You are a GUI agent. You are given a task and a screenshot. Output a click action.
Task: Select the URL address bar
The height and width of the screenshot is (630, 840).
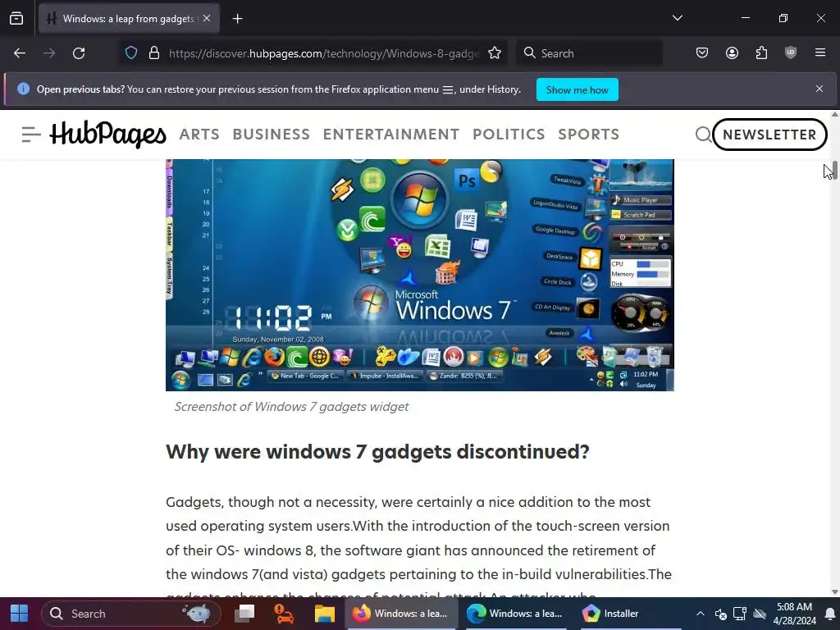(x=323, y=53)
